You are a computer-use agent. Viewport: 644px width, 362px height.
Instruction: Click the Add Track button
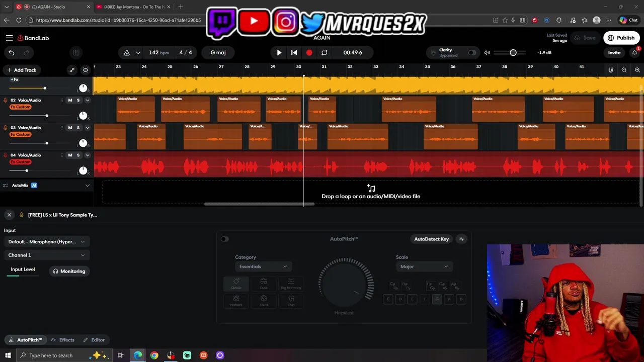pyautogui.click(x=21, y=70)
